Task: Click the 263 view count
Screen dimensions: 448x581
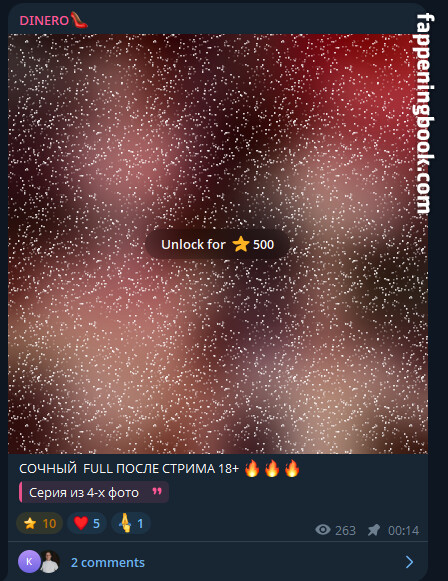Action: tap(345, 531)
